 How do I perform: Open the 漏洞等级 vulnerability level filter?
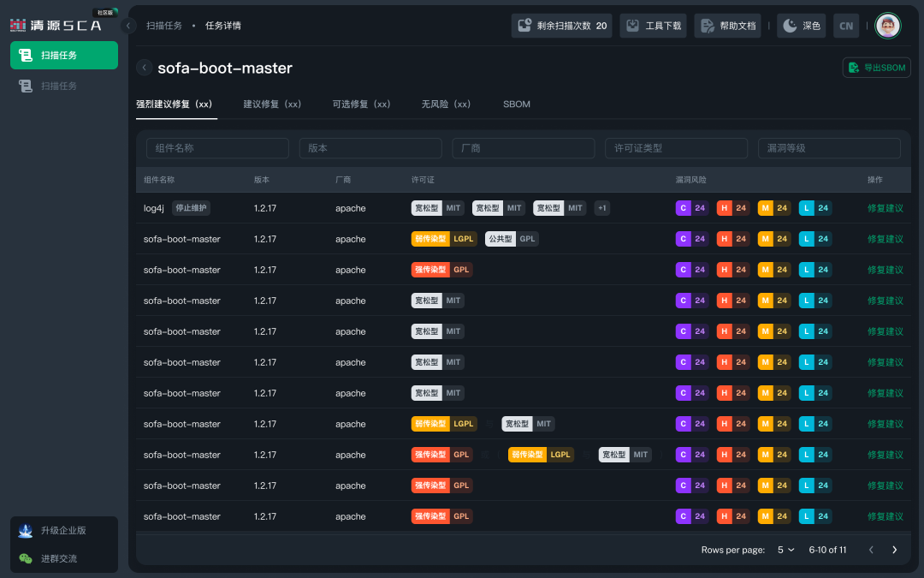click(x=828, y=148)
